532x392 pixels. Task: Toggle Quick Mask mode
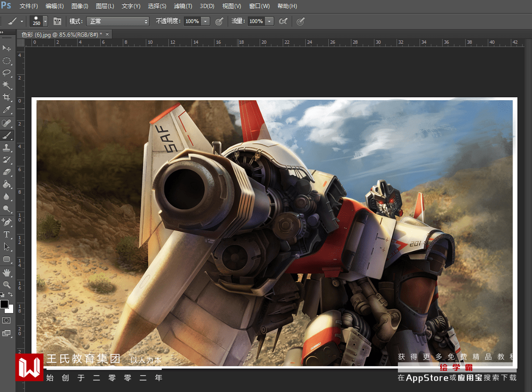(x=7, y=320)
